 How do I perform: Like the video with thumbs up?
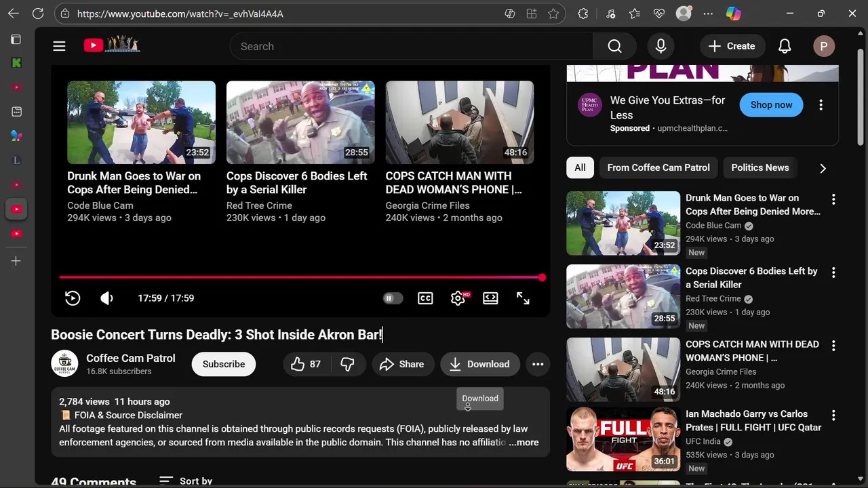pos(306,364)
